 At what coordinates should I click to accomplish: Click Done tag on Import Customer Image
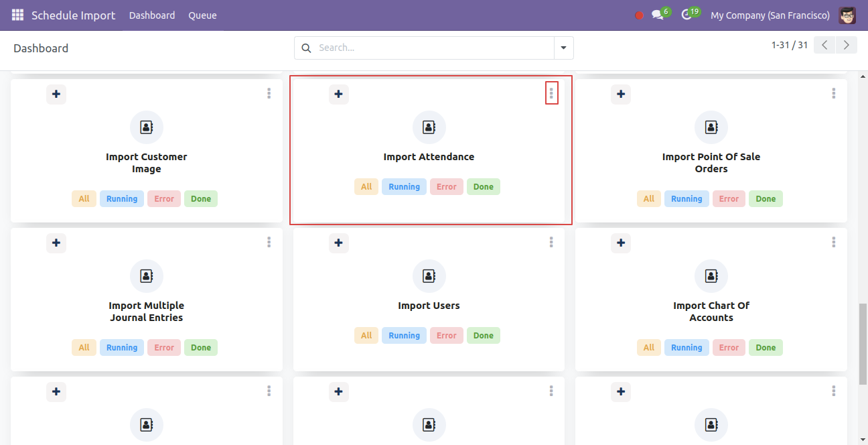click(201, 199)
